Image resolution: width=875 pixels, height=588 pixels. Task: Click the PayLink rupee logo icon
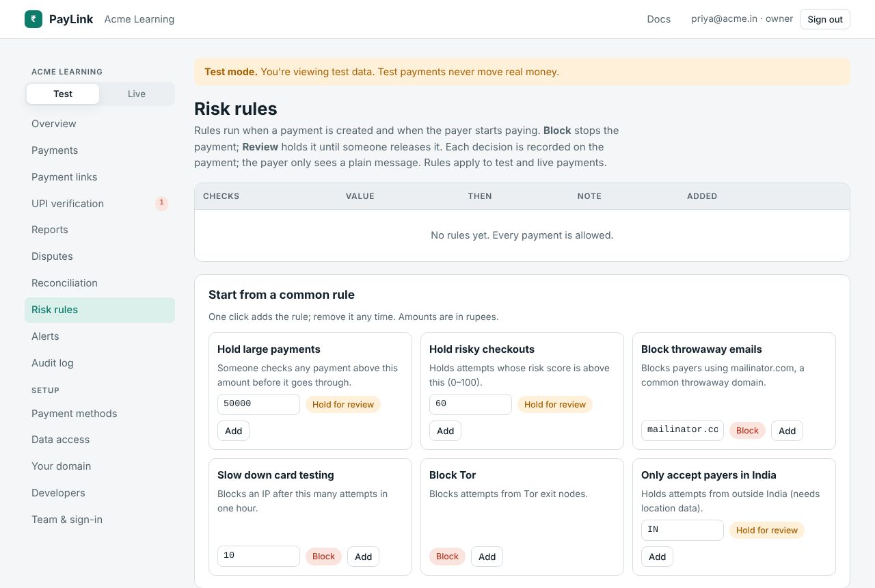click(x=33, y=19)
